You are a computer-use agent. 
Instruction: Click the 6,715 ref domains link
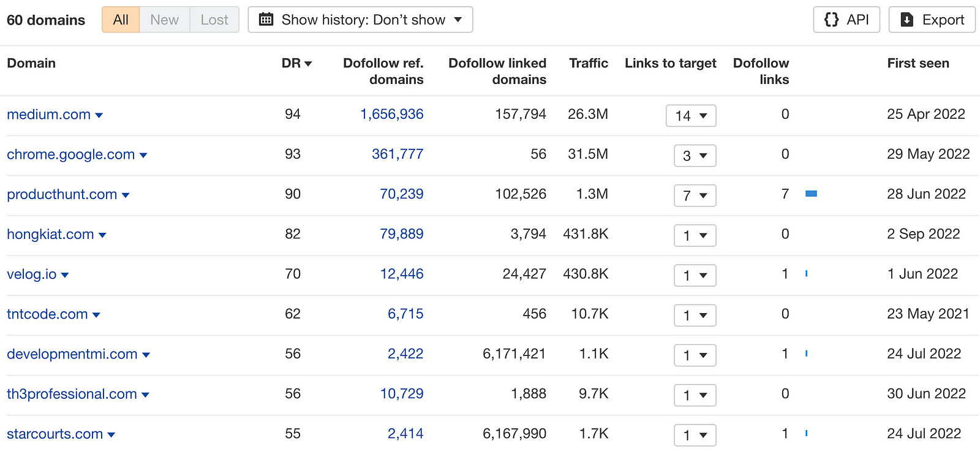(x=405, y=313)
